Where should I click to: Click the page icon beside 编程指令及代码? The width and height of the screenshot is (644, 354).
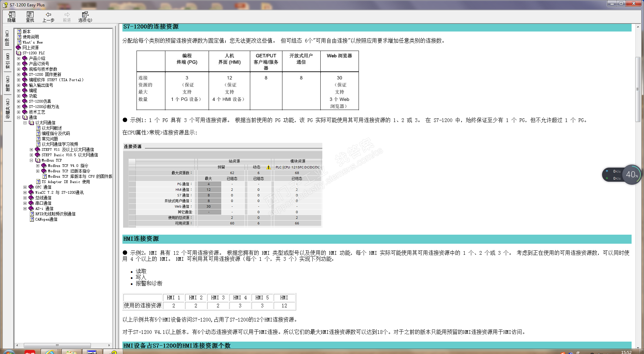pos(38,133)
